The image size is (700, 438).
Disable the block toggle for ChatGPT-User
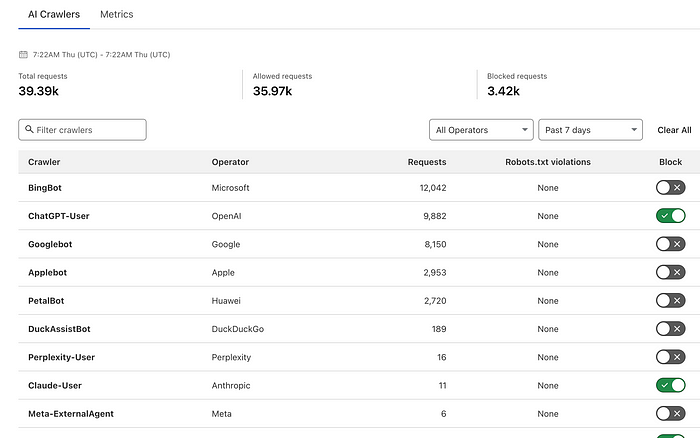coord(671,216)
